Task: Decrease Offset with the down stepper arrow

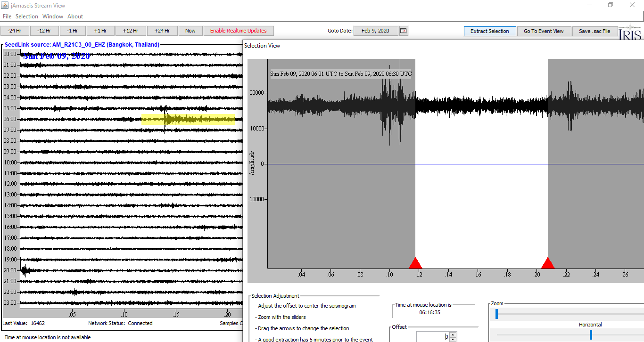Action: pos(453,339)
